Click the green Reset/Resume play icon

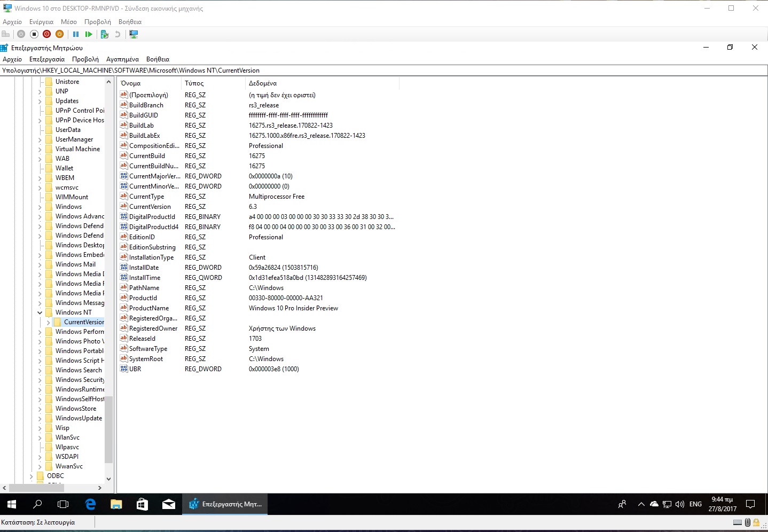coord(89,34)
